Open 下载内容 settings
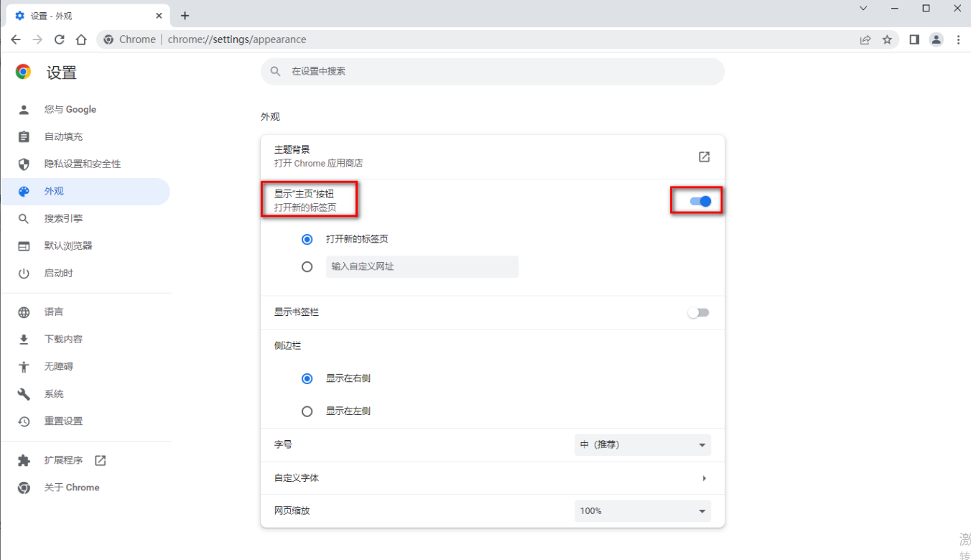 coord(63,339)
